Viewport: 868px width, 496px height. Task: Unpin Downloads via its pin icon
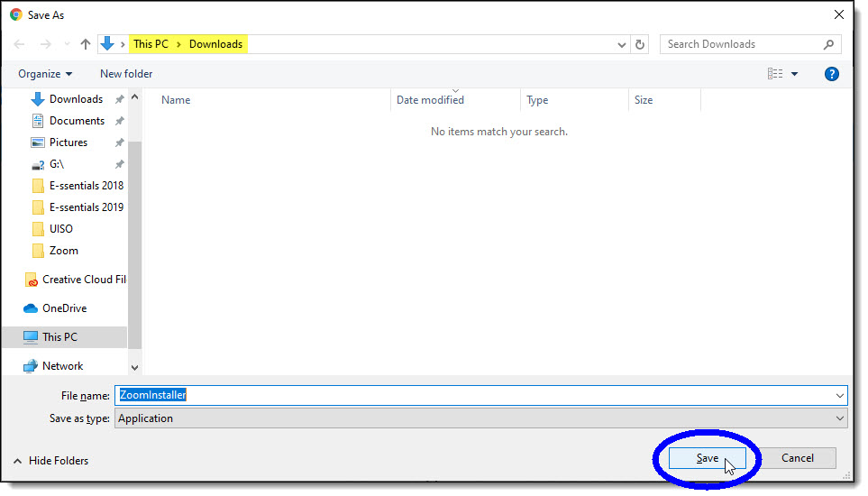pos(119,99)
